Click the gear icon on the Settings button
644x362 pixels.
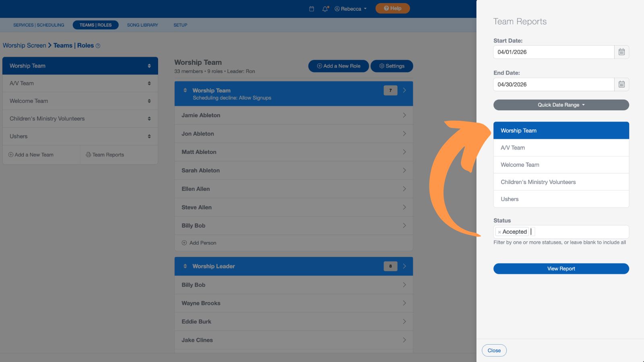click(x=382, y=66)
